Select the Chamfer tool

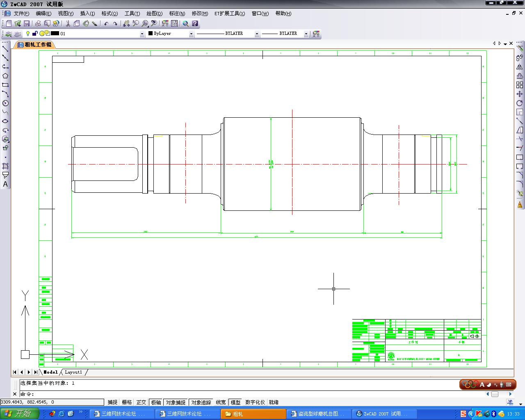point(520,175)
